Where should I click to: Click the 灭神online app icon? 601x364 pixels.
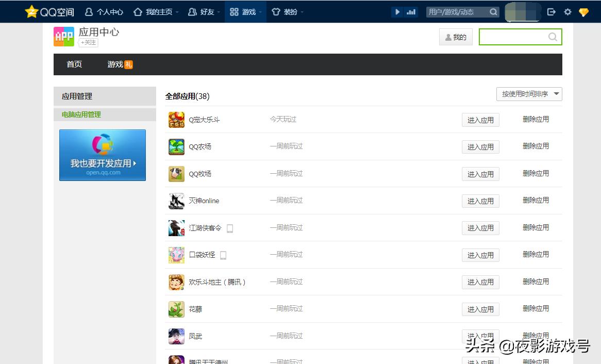pos(176,201)
